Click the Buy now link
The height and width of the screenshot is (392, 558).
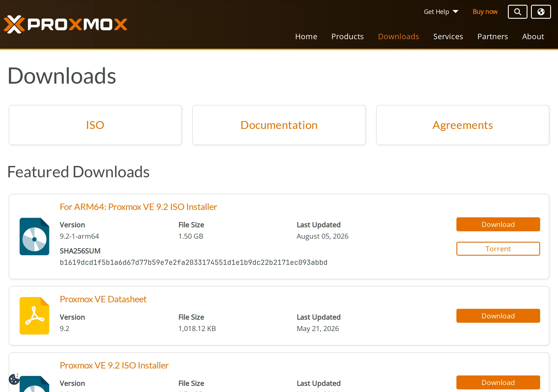pyautogui.click(x=485, y=12)
